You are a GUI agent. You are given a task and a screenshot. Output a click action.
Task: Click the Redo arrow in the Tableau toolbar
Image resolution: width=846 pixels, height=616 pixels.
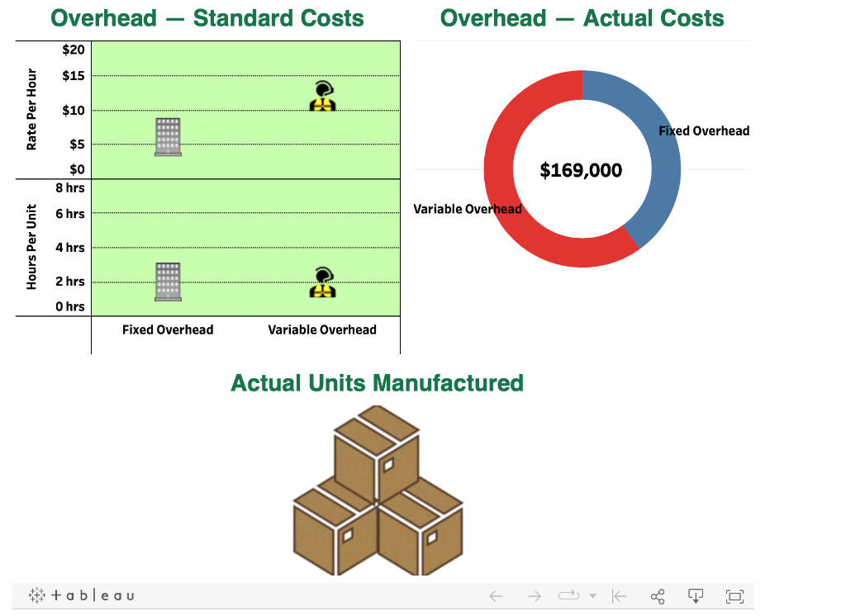pyautogui.click(x=535, y=595)
